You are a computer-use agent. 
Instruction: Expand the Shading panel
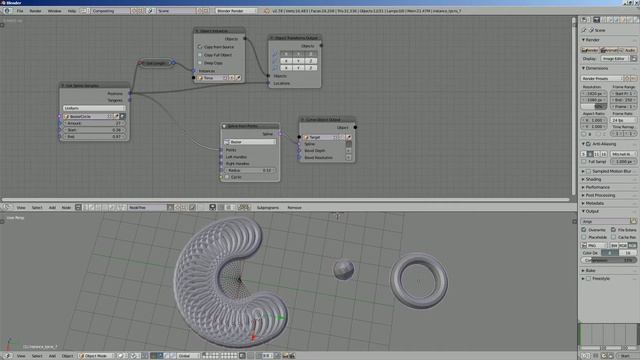click(593, 179)
